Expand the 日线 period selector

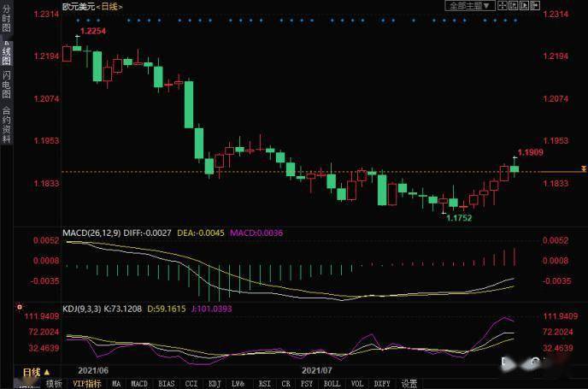coord(48,373)
